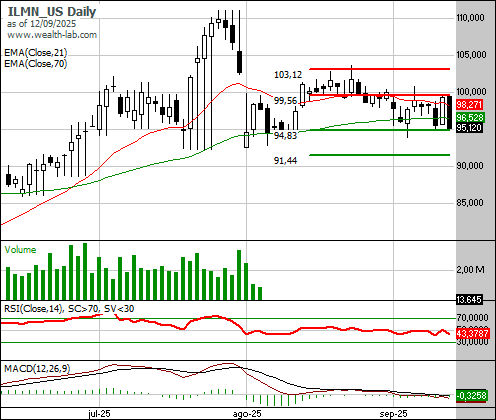The image size is (496, 420).
Task: Click the 2,00 M volume axis label
Action: pos(470,269)
